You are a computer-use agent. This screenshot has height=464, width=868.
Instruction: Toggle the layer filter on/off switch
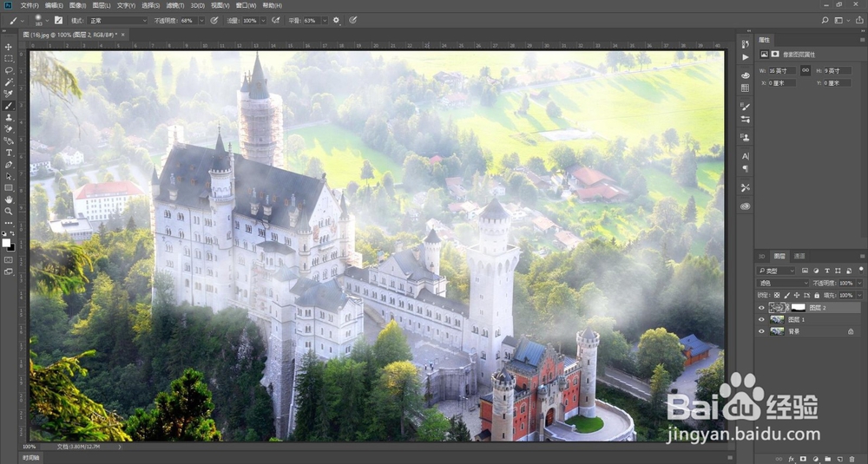point(861,270)
